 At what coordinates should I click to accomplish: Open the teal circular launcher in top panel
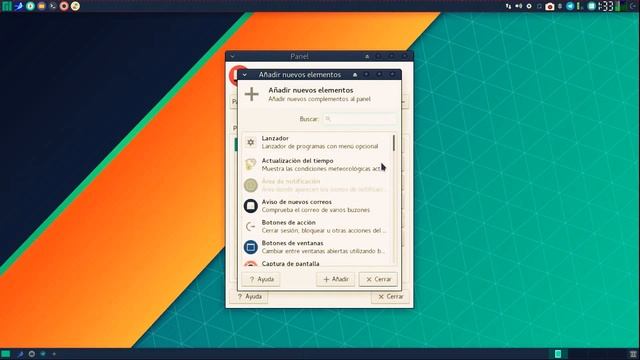[30, 6]
